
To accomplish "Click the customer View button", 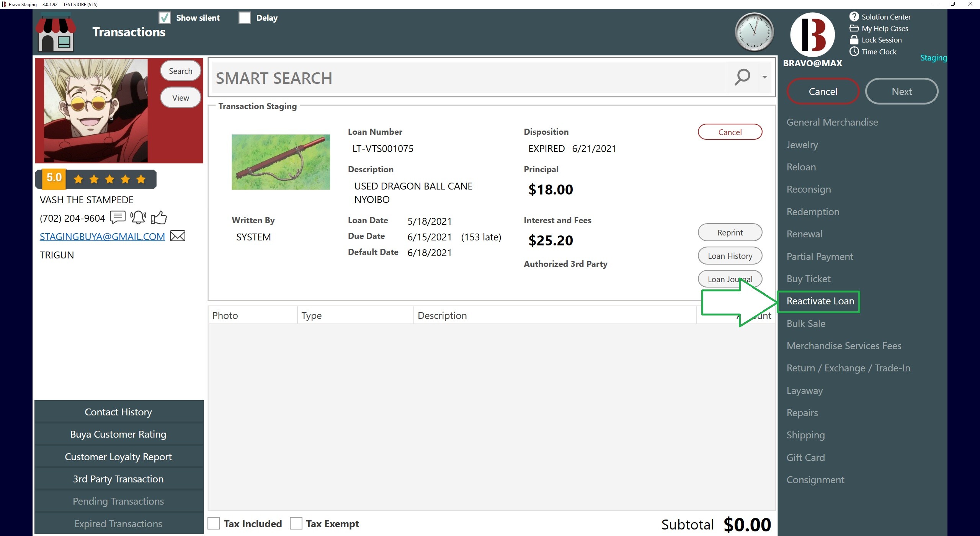I will tap(180, 98).
